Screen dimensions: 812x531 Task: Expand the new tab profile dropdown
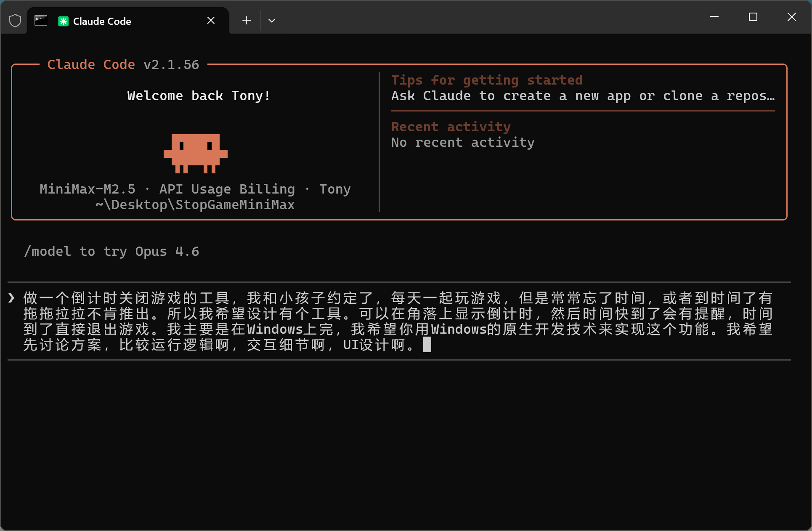(272, 21)
